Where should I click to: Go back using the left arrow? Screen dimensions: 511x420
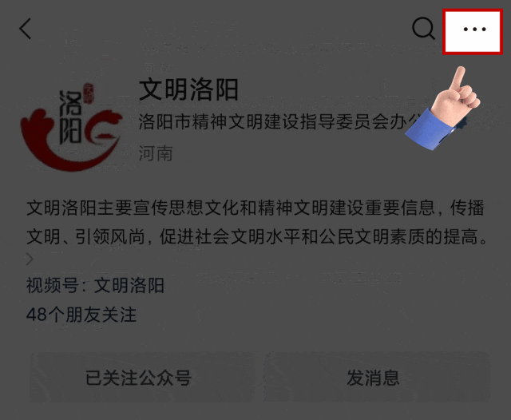25,29
